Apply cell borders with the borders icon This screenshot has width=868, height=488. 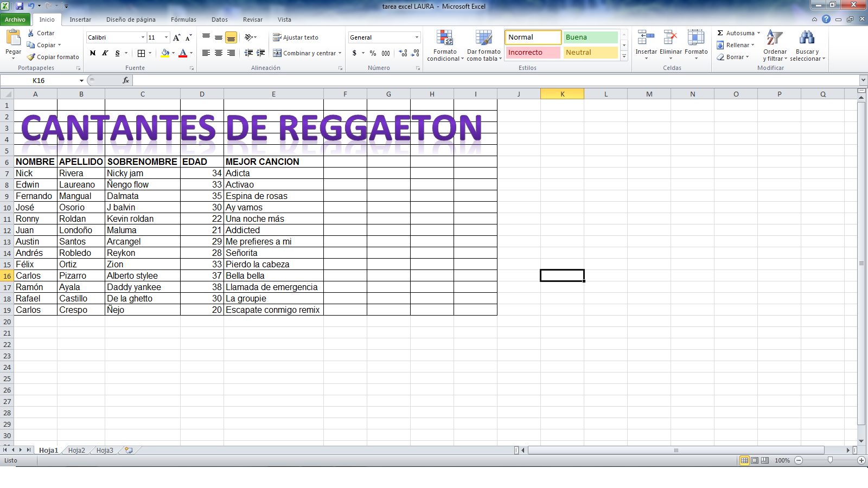tap(141, 53)
